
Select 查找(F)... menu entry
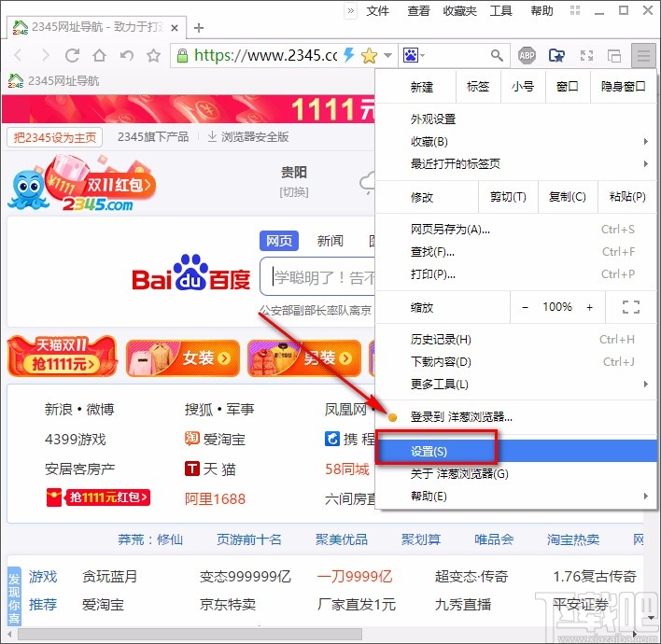515,252
